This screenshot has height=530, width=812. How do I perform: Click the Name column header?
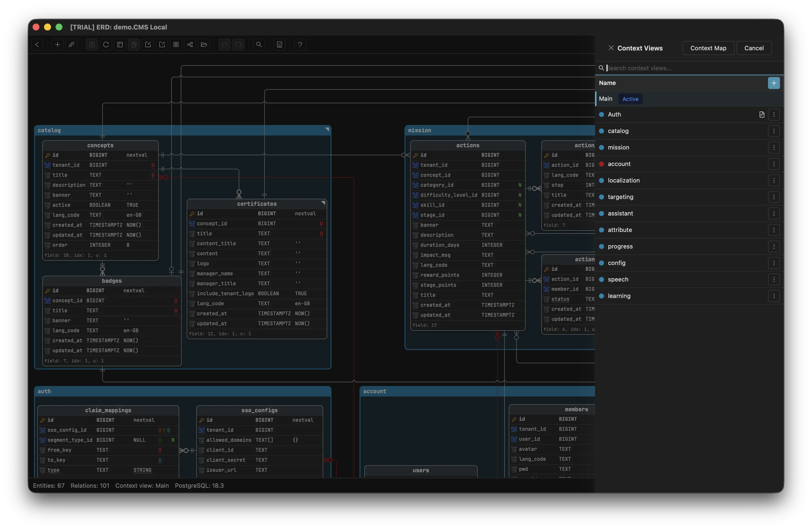pyautogui.click(x=607, y=83)
